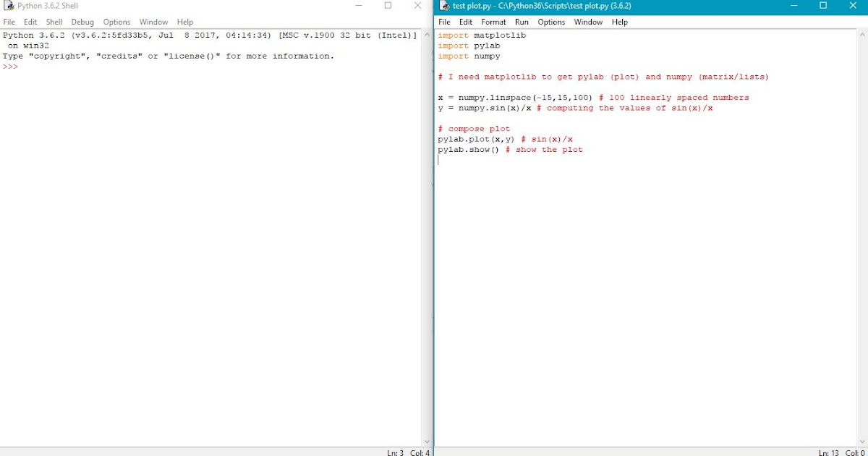Screen dimensions: 868x456
Task: Open the Shell menu
Action: point(54,22)
